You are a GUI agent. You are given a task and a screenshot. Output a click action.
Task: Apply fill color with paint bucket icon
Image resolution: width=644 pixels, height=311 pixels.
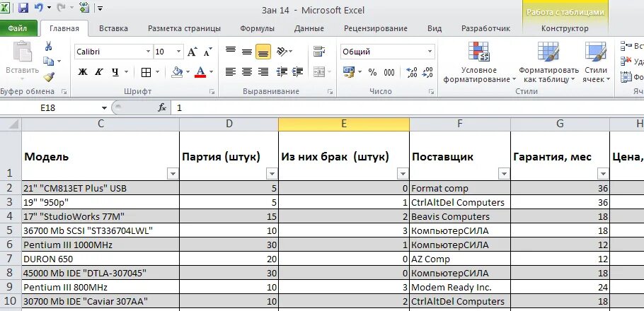point(177,72)
